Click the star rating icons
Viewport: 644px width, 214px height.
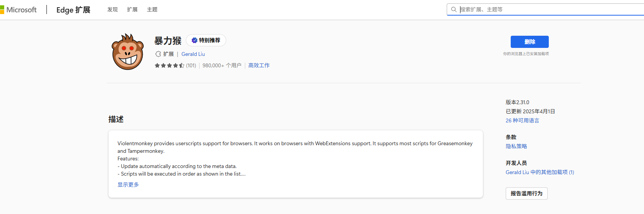point(169,65)
